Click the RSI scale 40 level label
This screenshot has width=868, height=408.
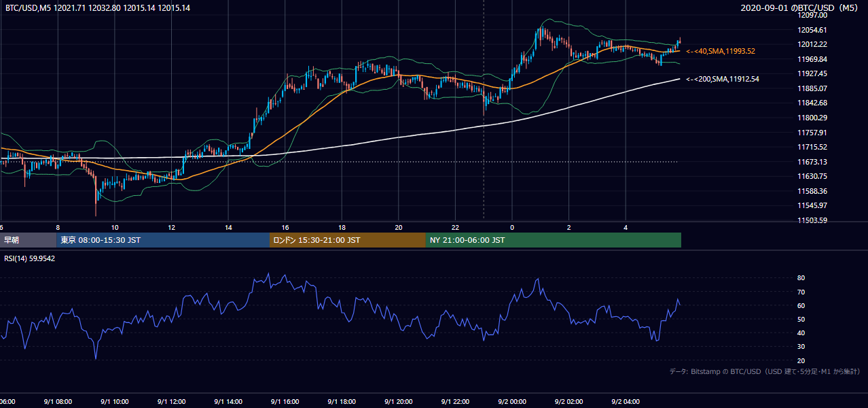coord(801,333)
